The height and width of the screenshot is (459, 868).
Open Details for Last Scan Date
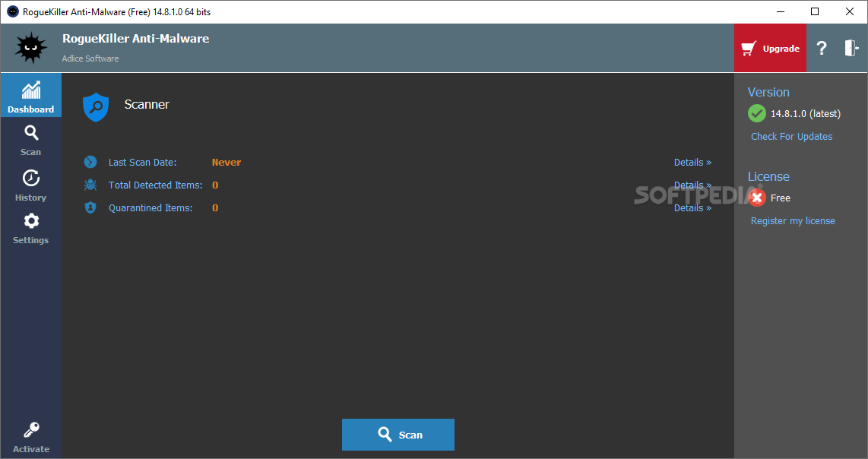pos(692,162)
